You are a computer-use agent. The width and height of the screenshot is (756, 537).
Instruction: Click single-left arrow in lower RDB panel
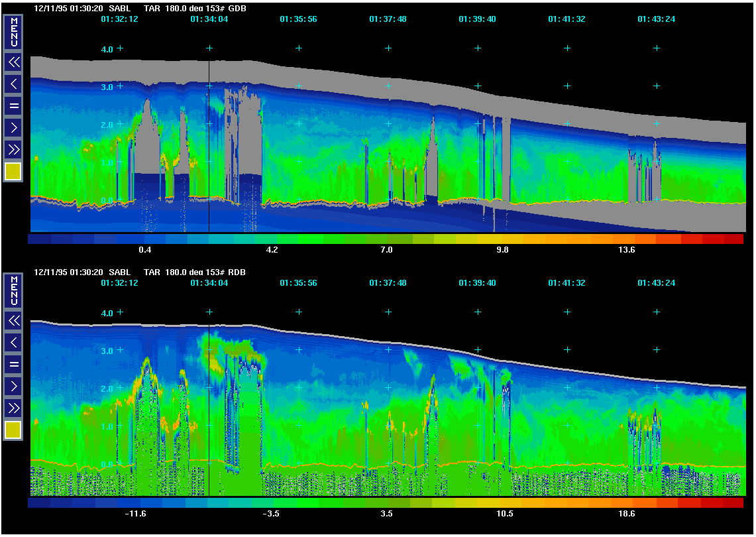click(13, 343)
